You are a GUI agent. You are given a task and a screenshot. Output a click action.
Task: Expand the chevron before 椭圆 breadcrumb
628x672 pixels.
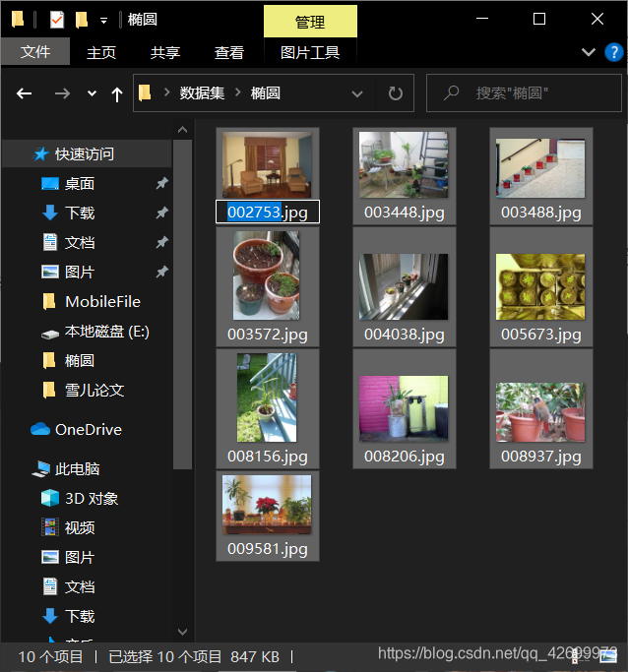pyautogui.click(x=238, y=92)
